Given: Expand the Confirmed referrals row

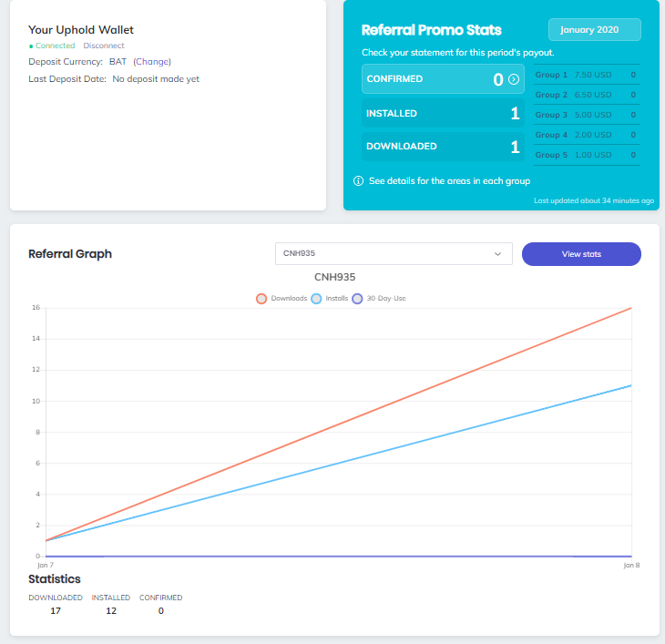Looking at the screenshot, I should [x=442, y=79].
